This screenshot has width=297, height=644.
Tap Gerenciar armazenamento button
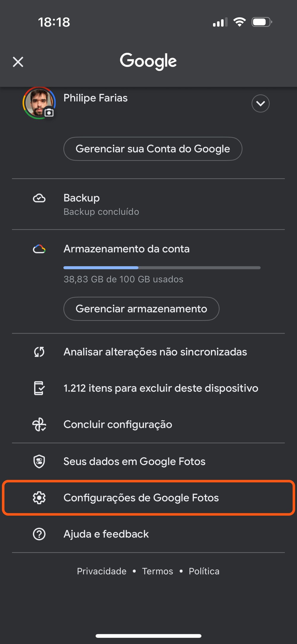pyautogui.click(x=141, y=309)
